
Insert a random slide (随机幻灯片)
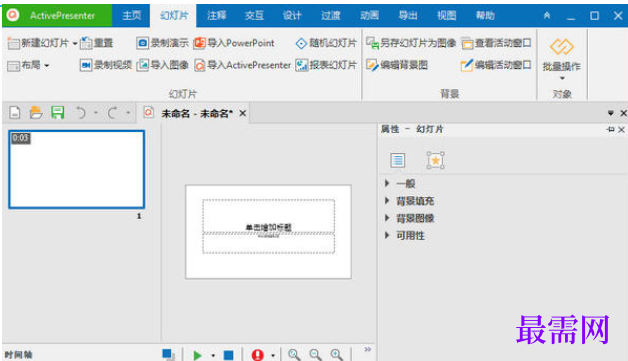326,43
